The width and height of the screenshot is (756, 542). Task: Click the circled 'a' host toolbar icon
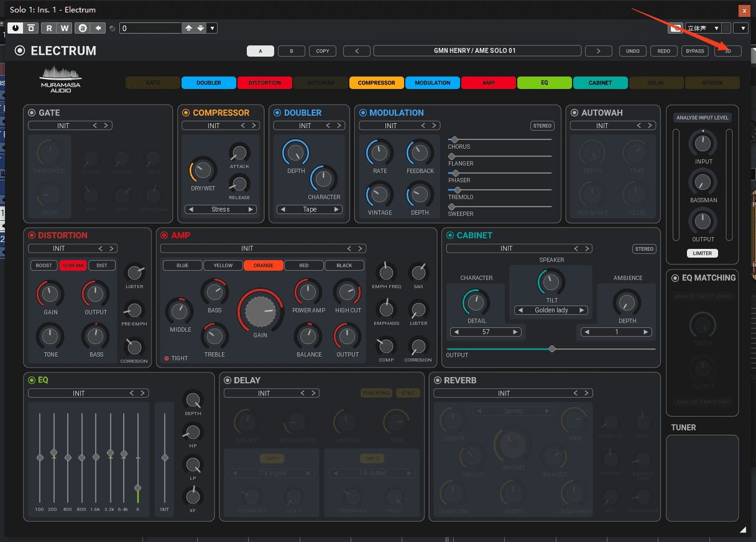[82, 28]
